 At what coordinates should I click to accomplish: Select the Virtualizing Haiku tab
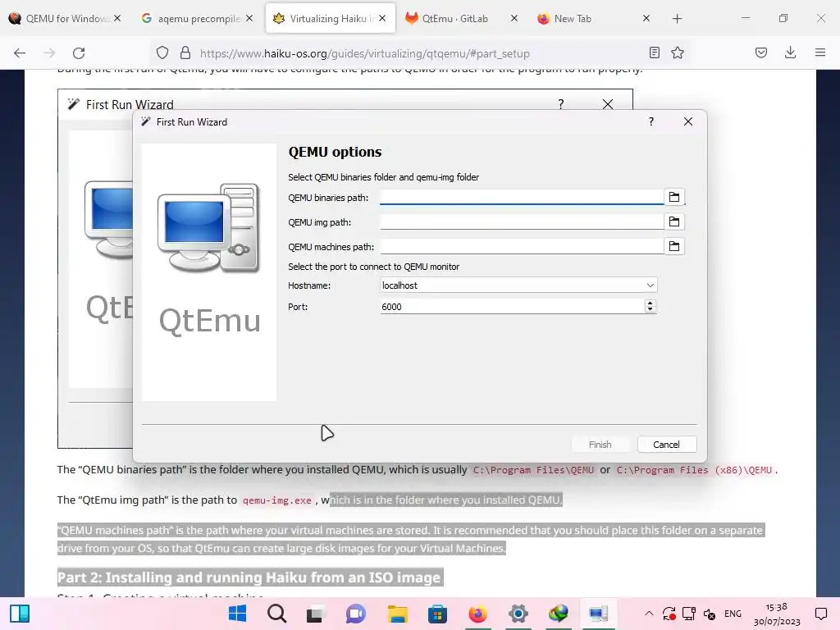click(x=331, y=19)
